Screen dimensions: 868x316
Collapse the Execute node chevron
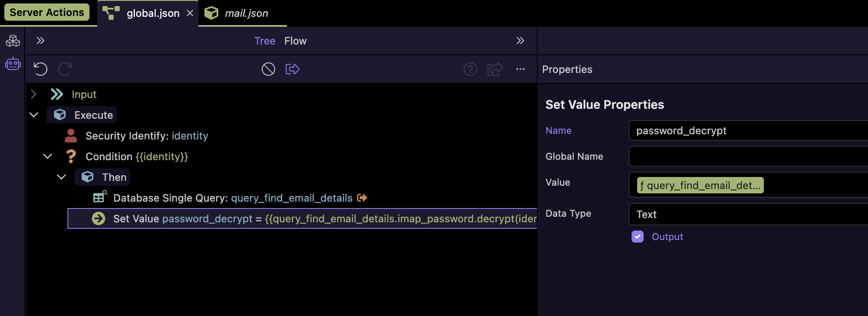tap(34, 115)
